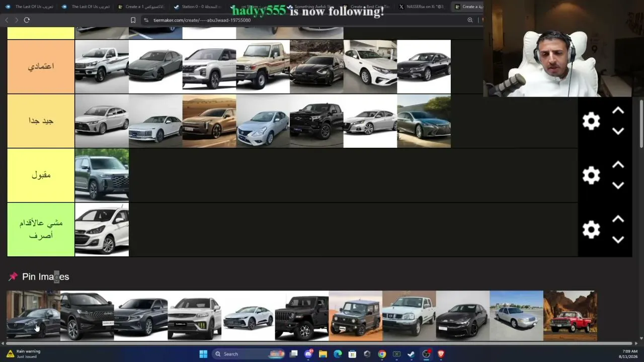The width and height of the screenshot is (644, 362).
Task: Select the light blue sedan in جيد جدا row
Action: coord(263,121)
